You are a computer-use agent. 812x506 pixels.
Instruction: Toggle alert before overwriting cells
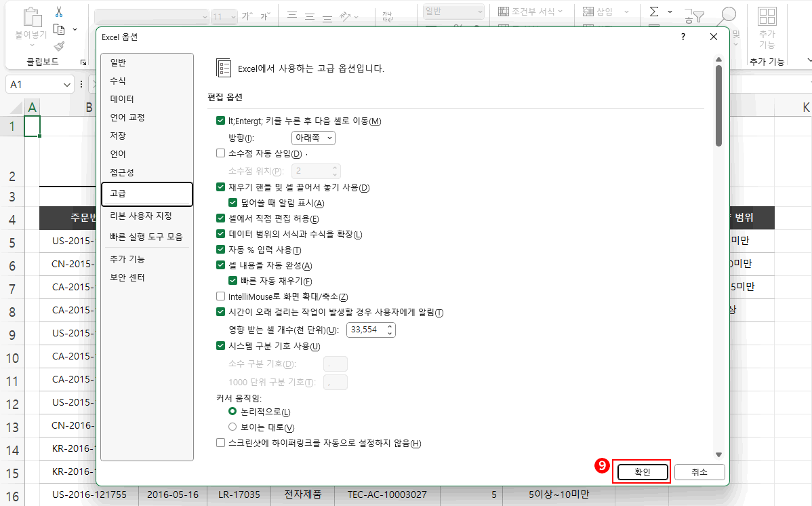[233, 203]
